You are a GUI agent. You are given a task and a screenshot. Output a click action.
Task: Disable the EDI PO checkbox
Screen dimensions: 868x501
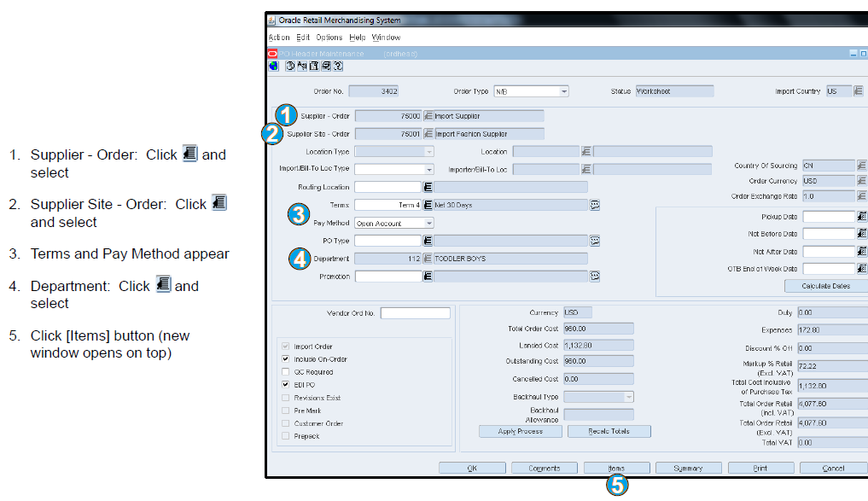tap(284, 384)
